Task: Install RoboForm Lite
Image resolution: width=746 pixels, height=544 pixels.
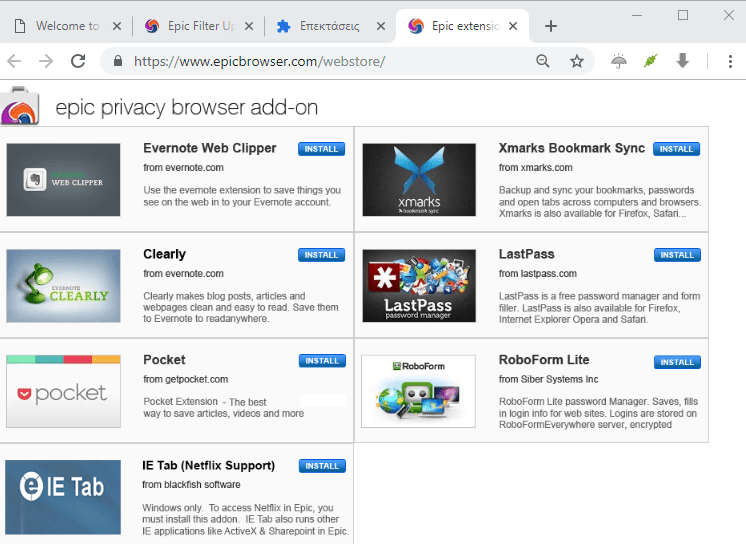Action: [x=677, y=362]
